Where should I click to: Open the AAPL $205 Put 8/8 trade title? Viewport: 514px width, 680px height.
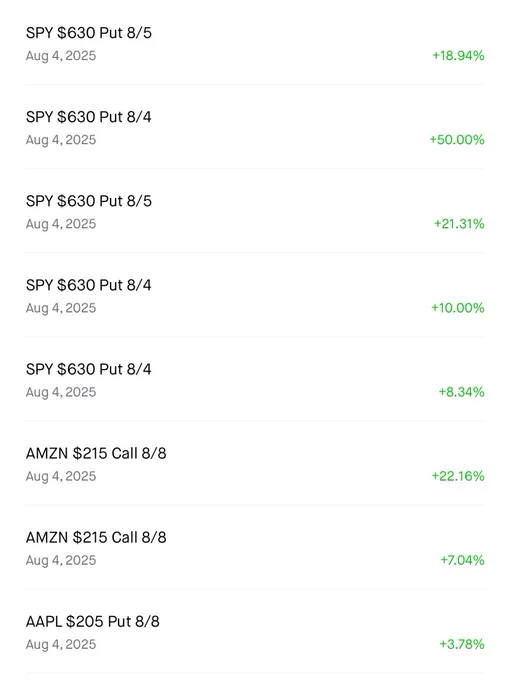[92, 621]
